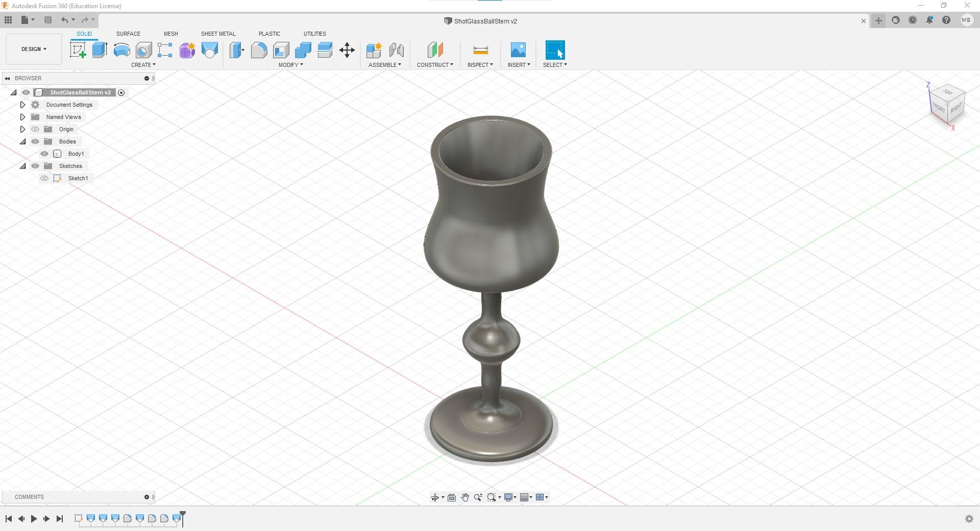Collapse the Sketches folder
The width and height of the screenshot is (980, 531).
click(22, 166)
